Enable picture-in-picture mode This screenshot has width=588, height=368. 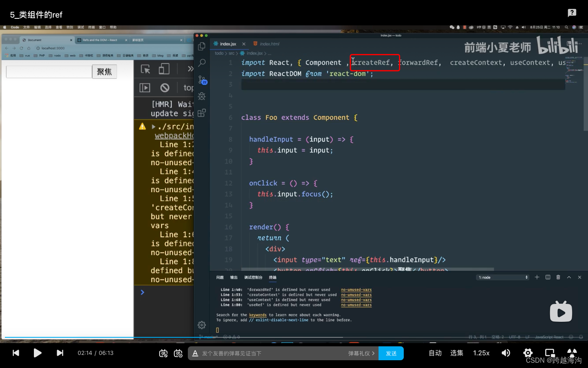point(550,353)
